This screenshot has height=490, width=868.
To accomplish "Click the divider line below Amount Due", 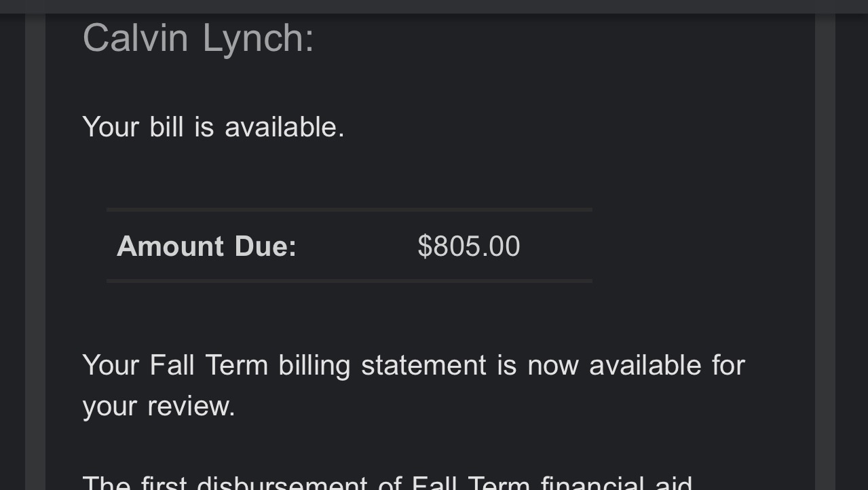I will [x=349, y=280].
